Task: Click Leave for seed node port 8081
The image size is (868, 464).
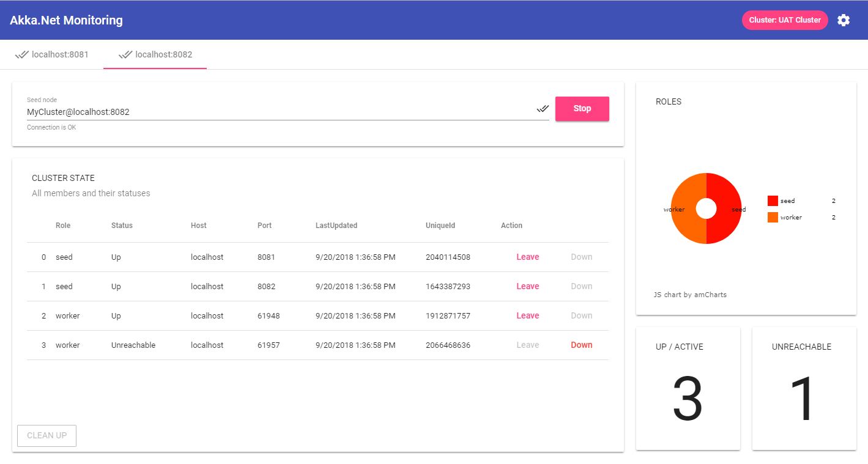Action: 527,257
